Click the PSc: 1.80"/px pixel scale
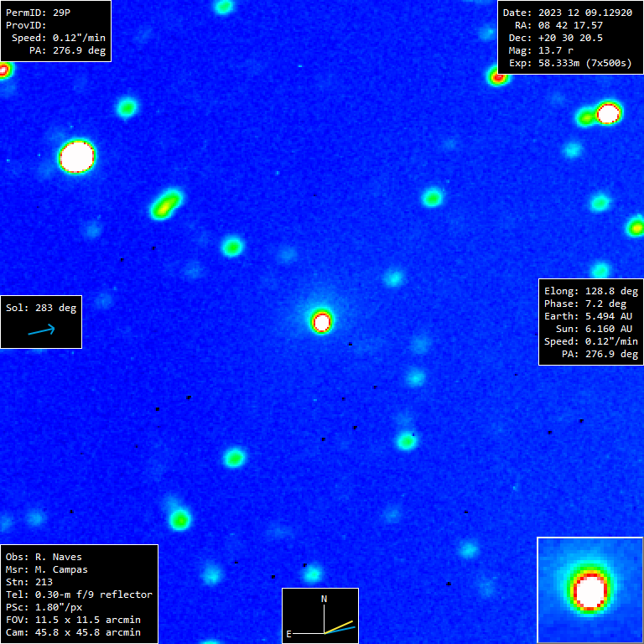 (44, 607)
